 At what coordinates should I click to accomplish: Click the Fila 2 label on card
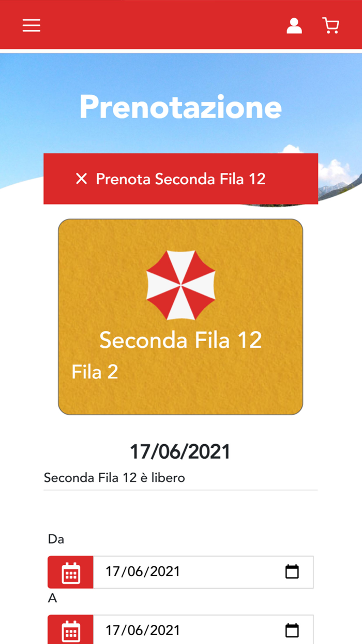[x=95, y=372]
